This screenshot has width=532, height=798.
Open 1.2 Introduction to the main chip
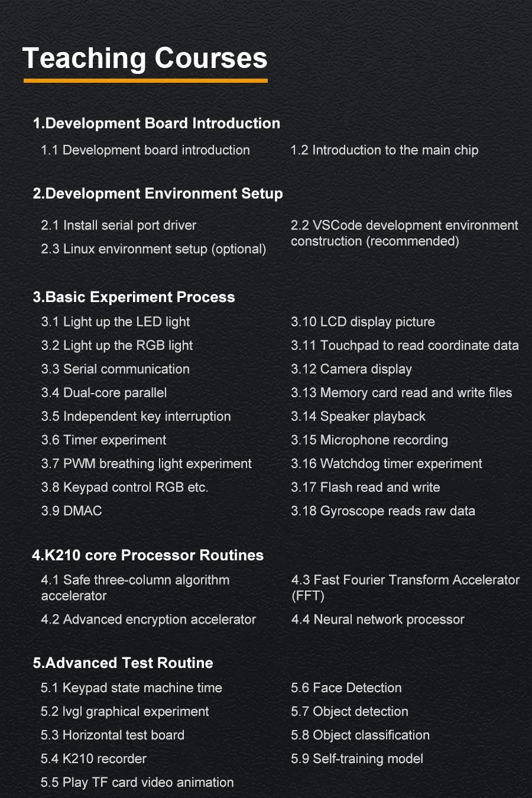click(x=384, y=150)
